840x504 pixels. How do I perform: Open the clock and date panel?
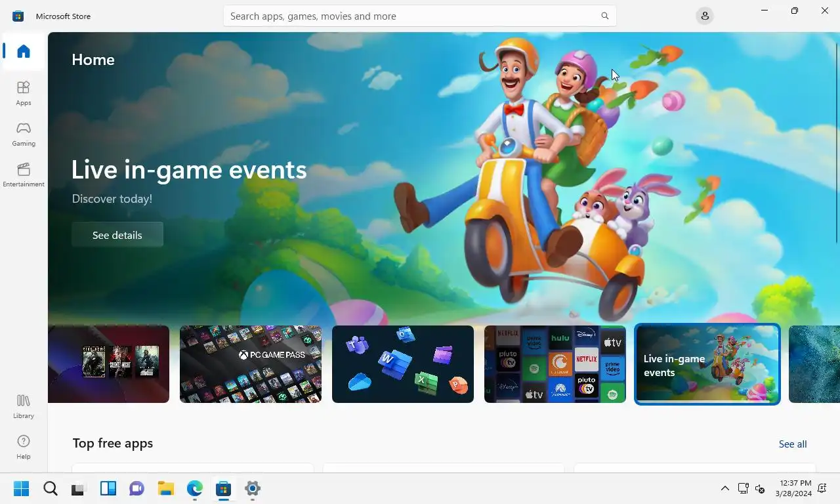pyautogui.click(x=793, y=488)
